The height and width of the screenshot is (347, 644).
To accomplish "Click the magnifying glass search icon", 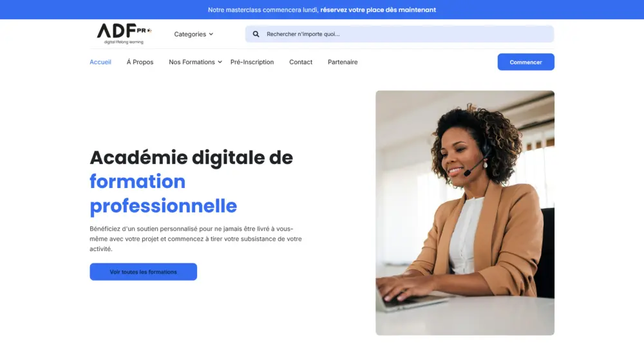I will point(256,34).
